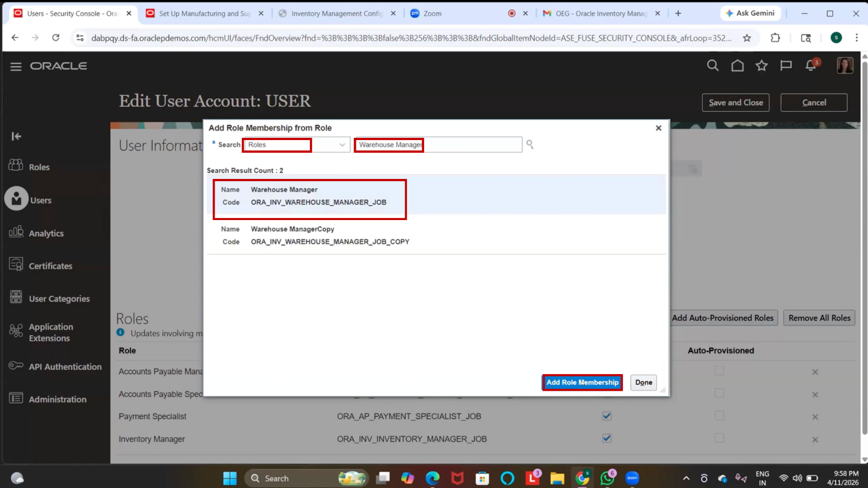Expand the Roles search type dropdown
The image size is (868, 488).
click(342, 145)
